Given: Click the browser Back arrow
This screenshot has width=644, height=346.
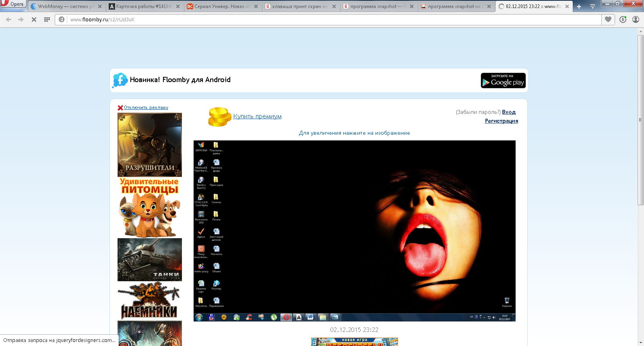Looking at the screenshot, I should 8,19.
